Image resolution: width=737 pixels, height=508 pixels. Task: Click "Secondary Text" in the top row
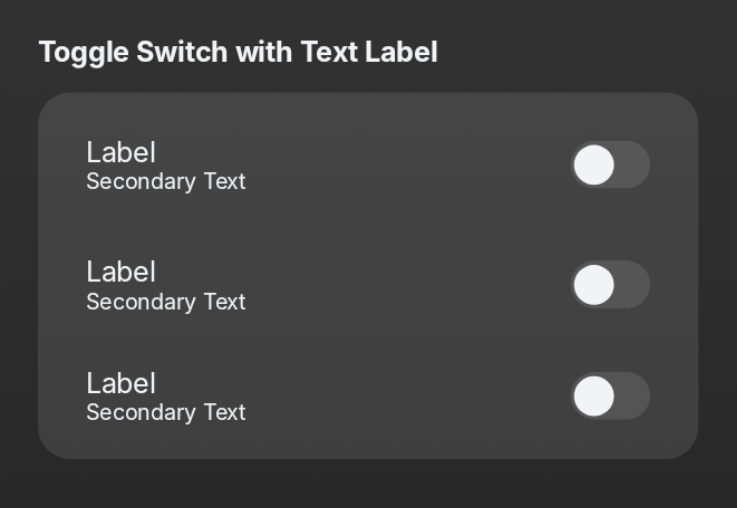(166, 182)
